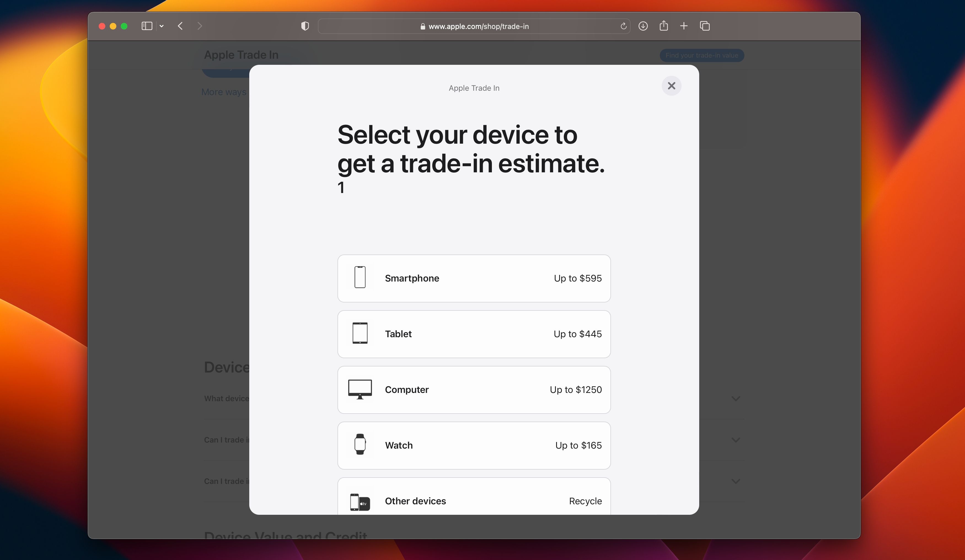The height and width of the screenshot is (560, 965).
Task: Click the computer monitor icon
Action: (360, 390)
